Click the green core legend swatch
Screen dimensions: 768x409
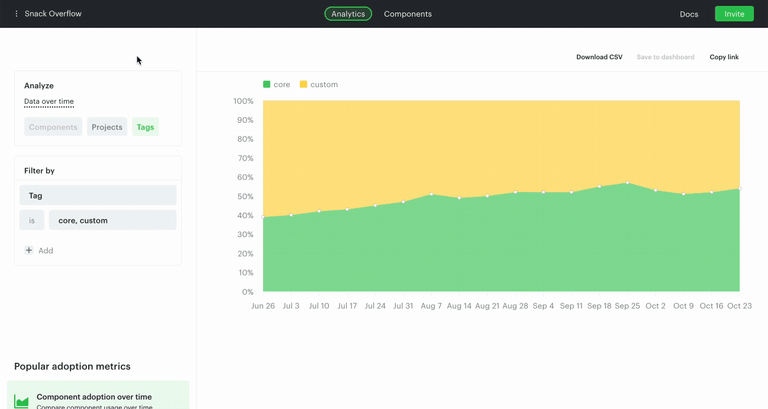(266, 84)
